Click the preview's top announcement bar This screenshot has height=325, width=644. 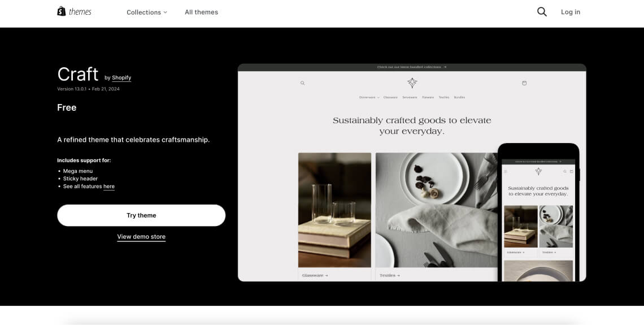412,67
